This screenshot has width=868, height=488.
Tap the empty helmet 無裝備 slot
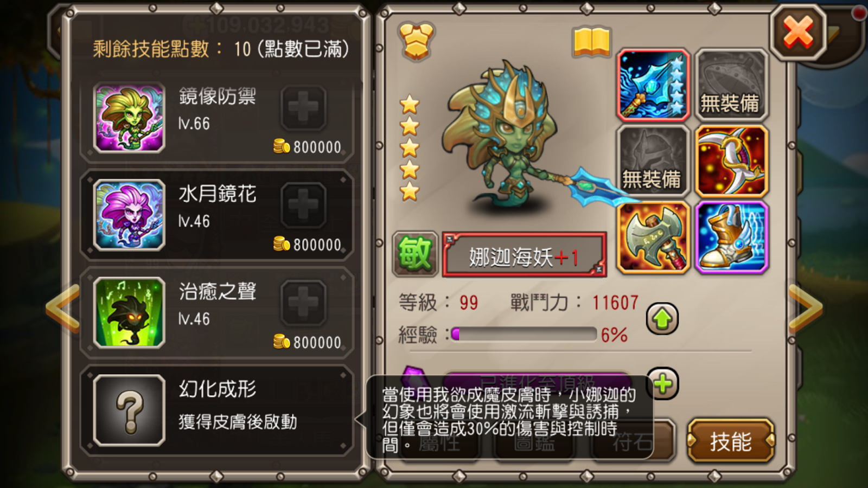point(653,161)
